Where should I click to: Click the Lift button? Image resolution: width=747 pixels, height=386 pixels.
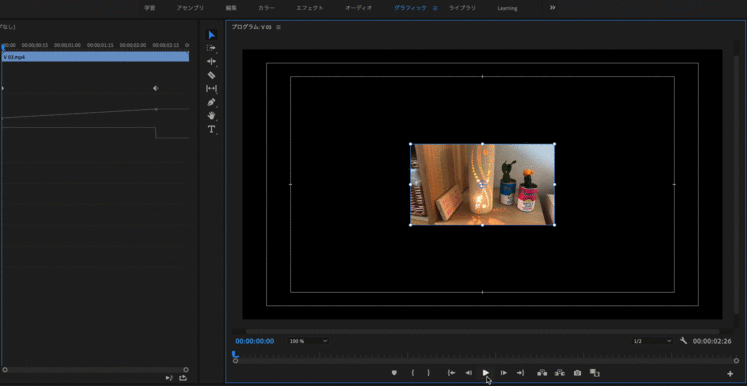click(542, 373)
